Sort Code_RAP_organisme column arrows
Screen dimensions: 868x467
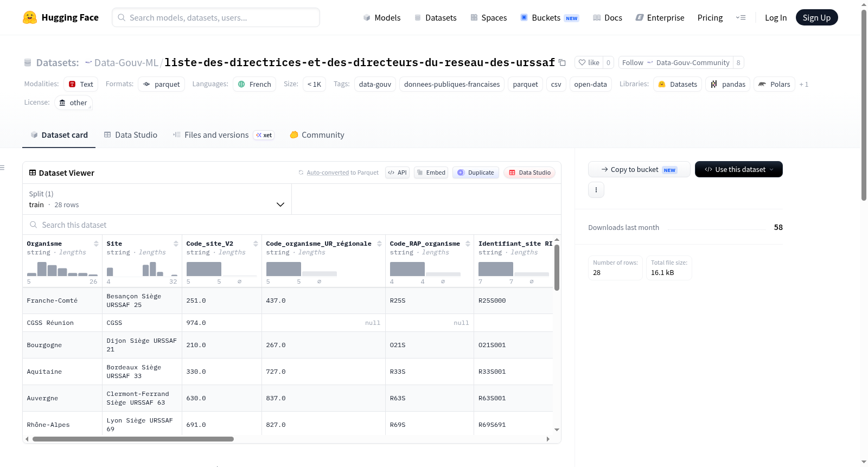[x=468, y=244]
